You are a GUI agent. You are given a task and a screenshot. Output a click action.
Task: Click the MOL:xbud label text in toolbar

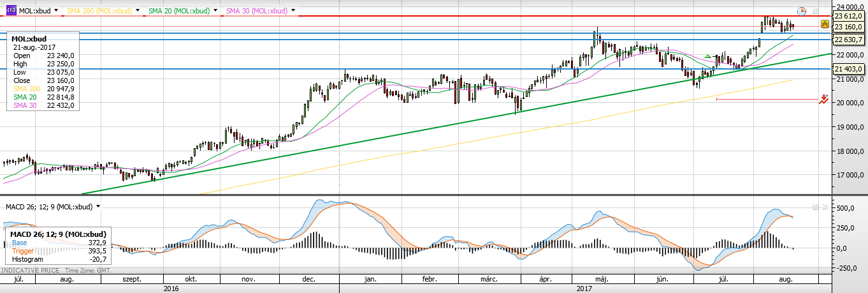pyautogui.click(x=35, y=11)
